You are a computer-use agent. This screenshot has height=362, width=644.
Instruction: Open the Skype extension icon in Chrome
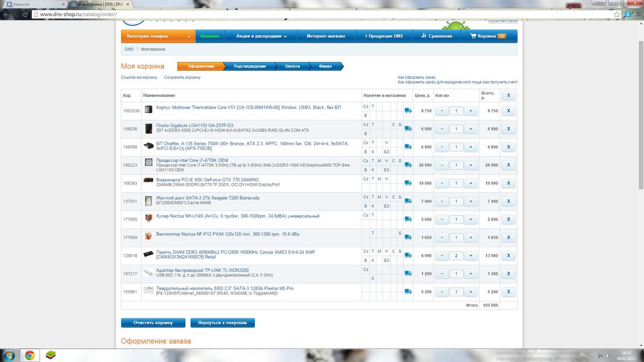pyautogui.click(x=628, y=14)
